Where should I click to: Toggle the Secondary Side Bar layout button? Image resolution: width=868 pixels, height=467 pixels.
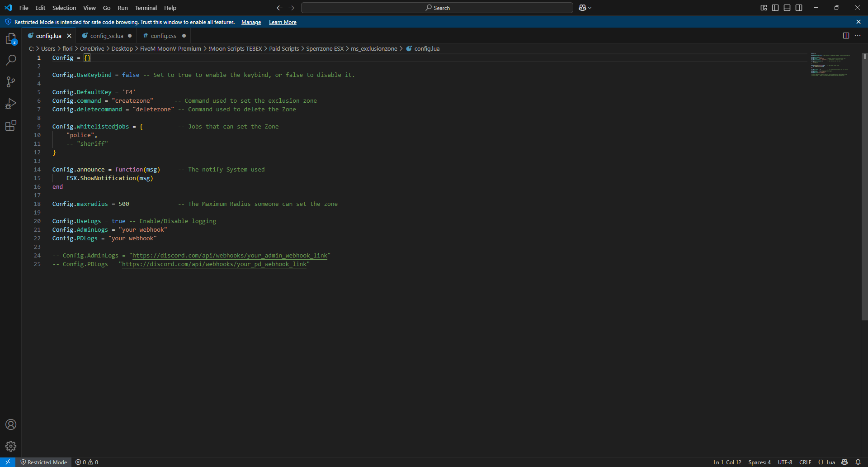tap(799, 8)
